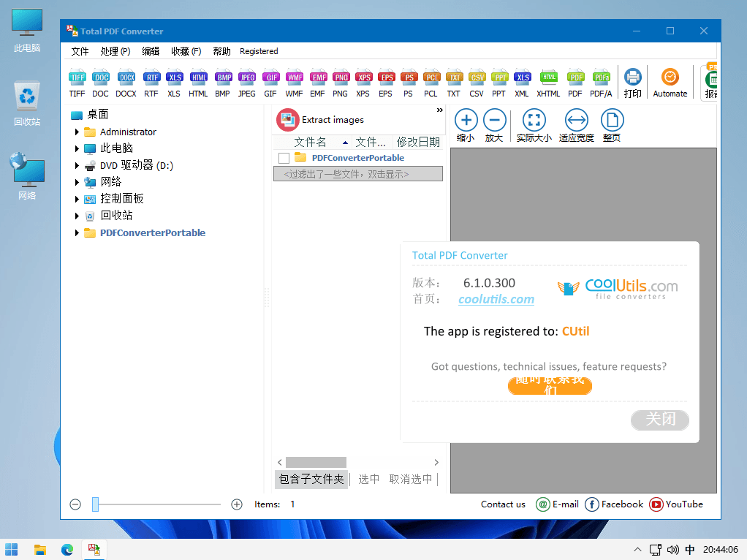Sort list by 文件名 column
The image size is (747, 560).
[x=312, y=142]
